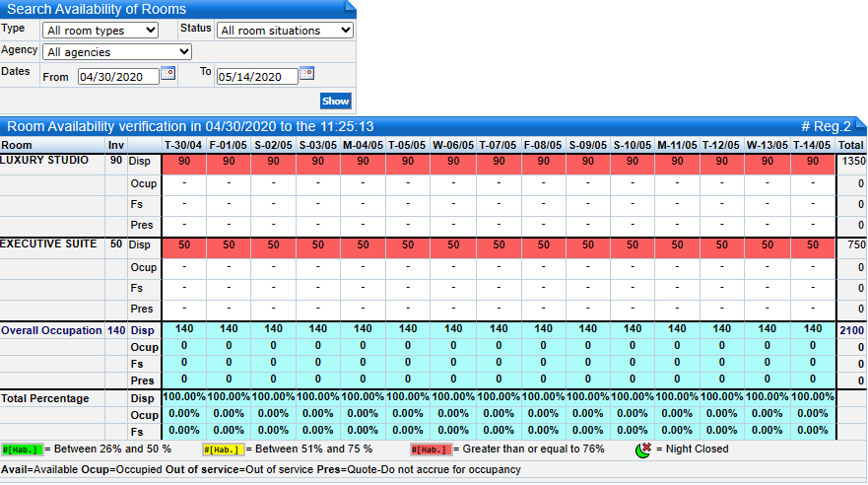Screen dimensions: 868x485
Task: Click Total Percentage Disp 100.00% under T-30/04
Action: tap(184, 397)
